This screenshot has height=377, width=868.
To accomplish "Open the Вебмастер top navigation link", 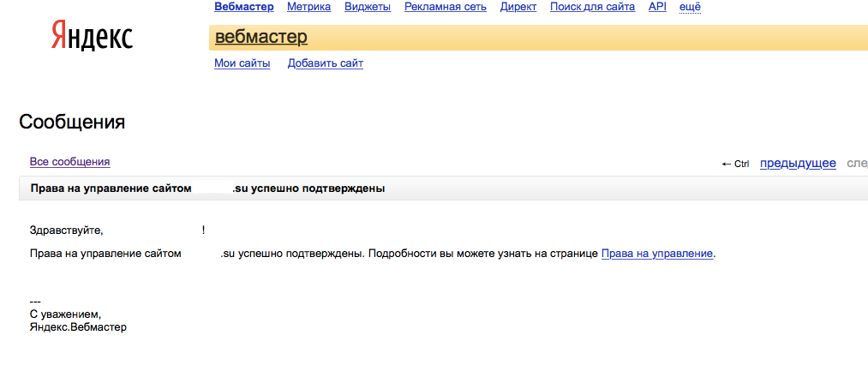I will pyautogui.click(x=244, y=7).
